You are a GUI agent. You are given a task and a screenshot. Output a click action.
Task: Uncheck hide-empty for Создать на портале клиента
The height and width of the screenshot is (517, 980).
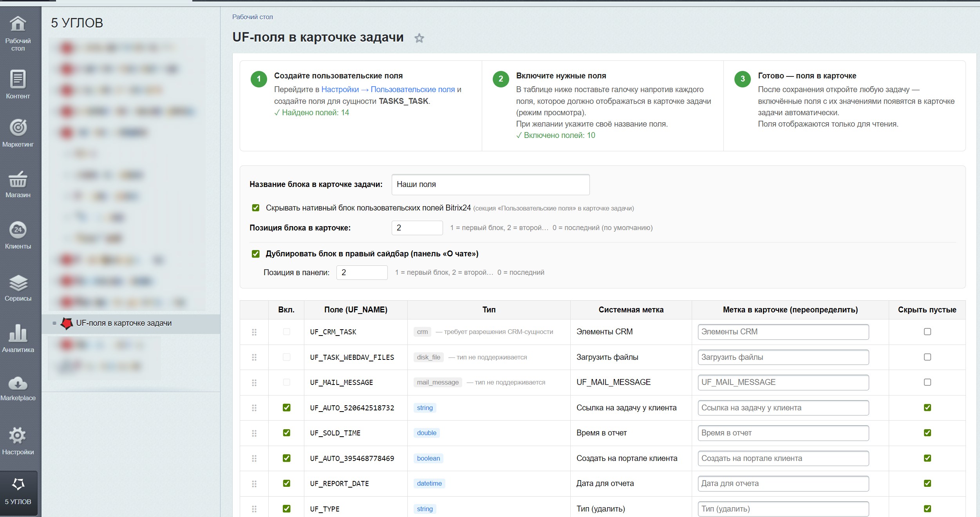[x=928, y=458]
